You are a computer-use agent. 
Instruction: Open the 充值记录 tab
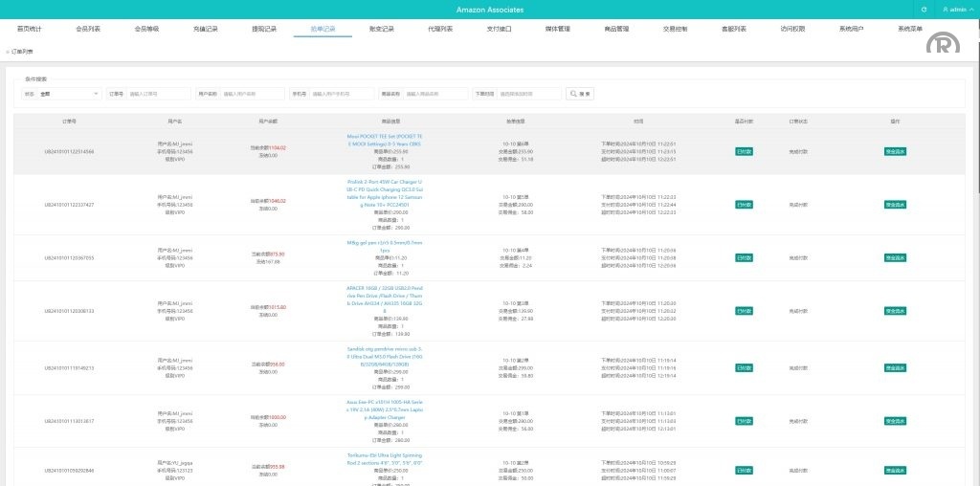coord(206,30)
